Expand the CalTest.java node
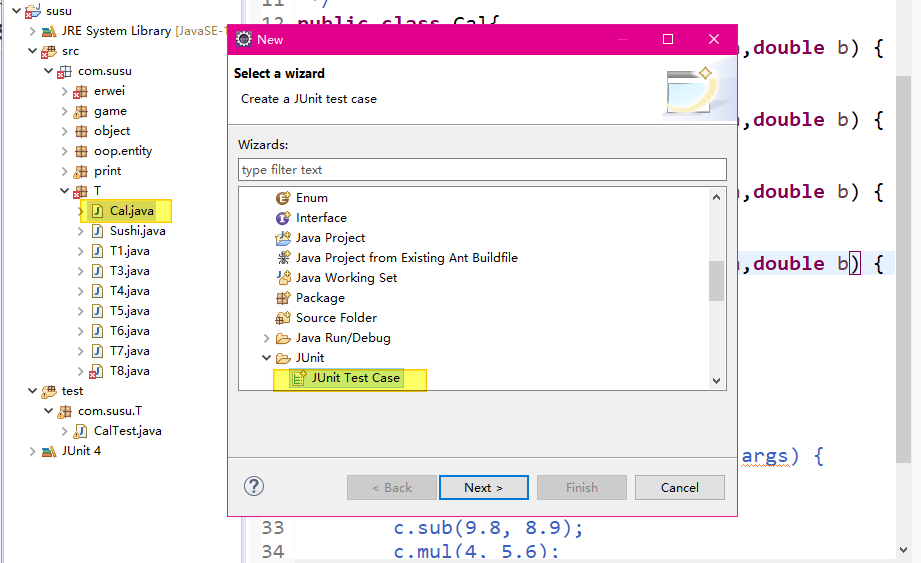 tap(65, 431)
